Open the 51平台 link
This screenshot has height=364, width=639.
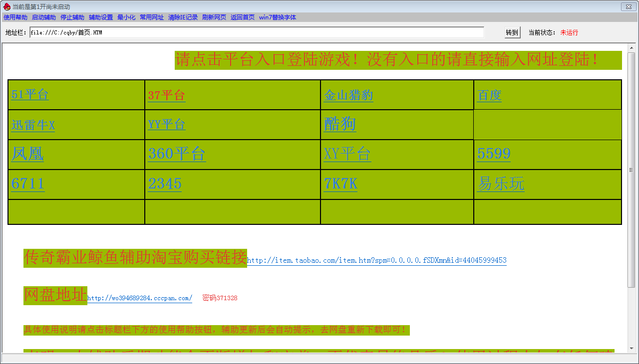tap(30, 95)
